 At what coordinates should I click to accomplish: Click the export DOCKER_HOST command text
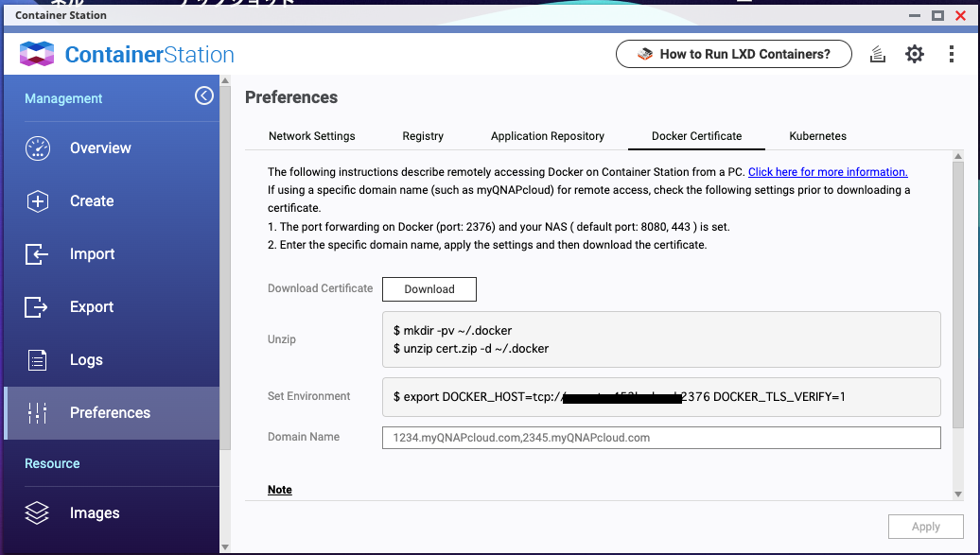tap(619, 397)
